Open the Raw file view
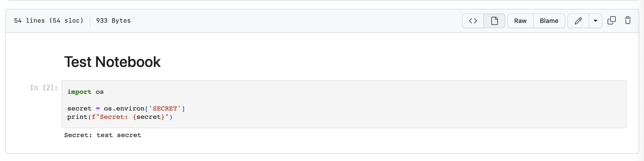This screenshot has width=644, height=161. click(520, 21)
